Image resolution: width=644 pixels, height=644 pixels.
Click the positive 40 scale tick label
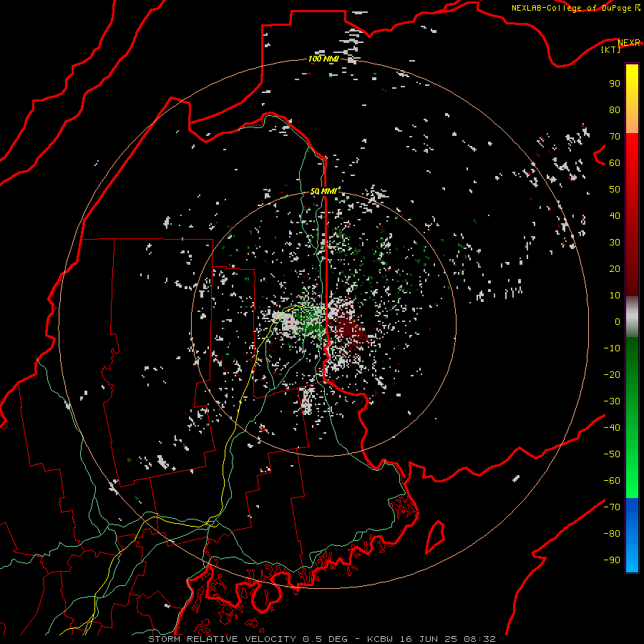tap(615, 215)
